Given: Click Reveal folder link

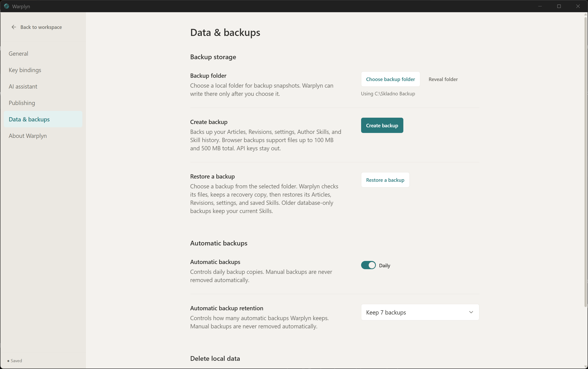Looking at the screenshot, I should (443, 79).
